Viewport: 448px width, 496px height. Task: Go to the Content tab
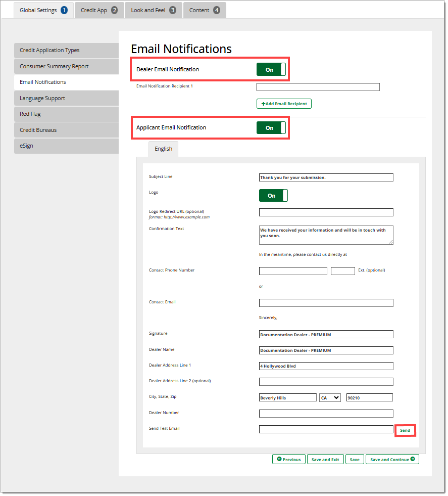coord(205,10)
